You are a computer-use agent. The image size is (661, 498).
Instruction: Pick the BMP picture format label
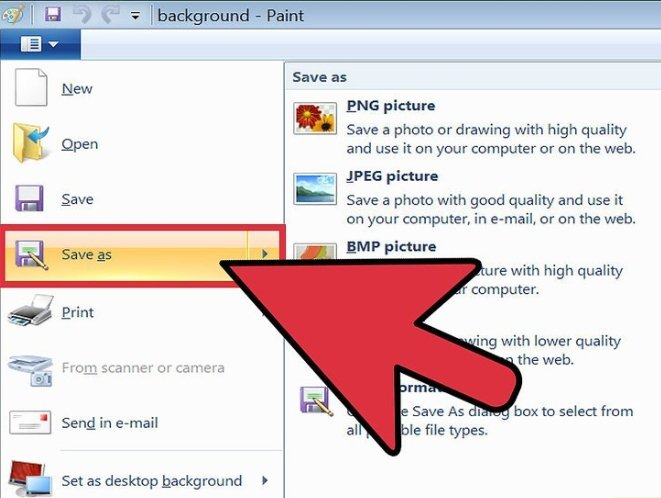[391, 246]
